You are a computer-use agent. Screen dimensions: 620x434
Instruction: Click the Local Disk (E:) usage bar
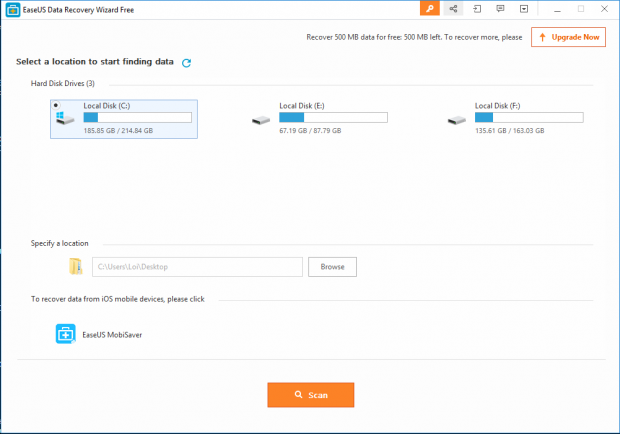point(333,117)
